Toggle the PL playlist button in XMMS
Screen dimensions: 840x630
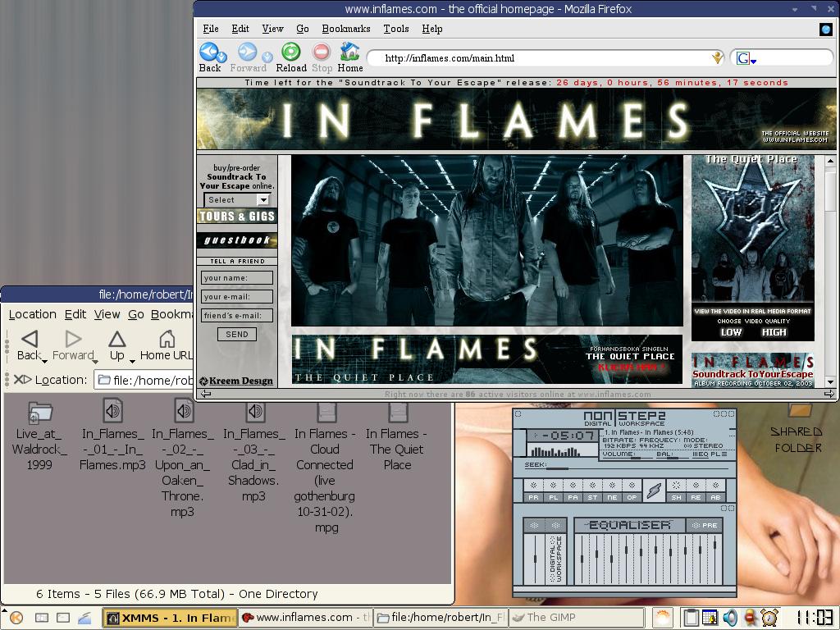point(720,454)
